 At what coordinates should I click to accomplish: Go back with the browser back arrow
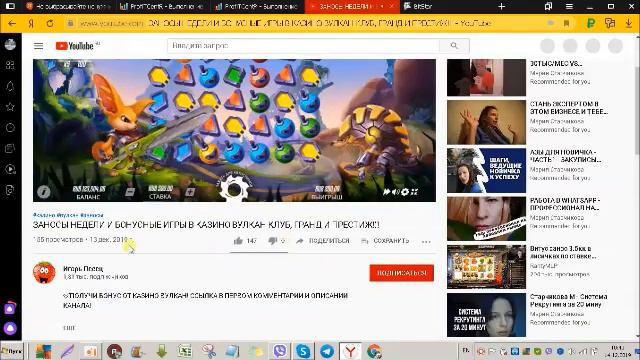[x=12, y=24]
